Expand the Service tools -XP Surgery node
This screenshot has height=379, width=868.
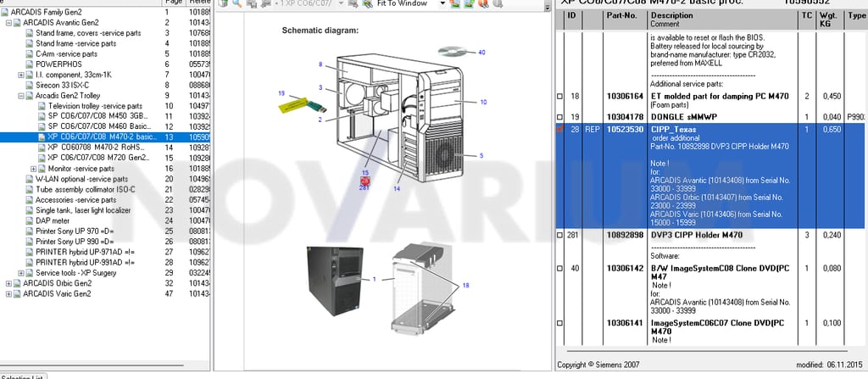click(x=21, y=273)
